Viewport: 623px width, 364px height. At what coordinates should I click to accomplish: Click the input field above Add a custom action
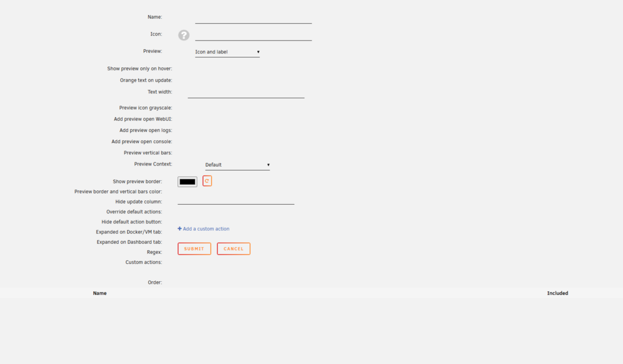tap(235, 199)
